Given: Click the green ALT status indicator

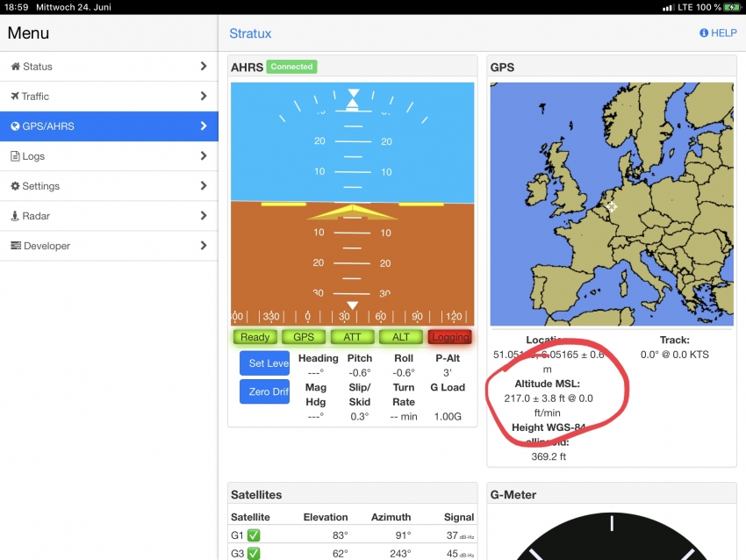Looking at the screenshot, I should pos(400,337).
